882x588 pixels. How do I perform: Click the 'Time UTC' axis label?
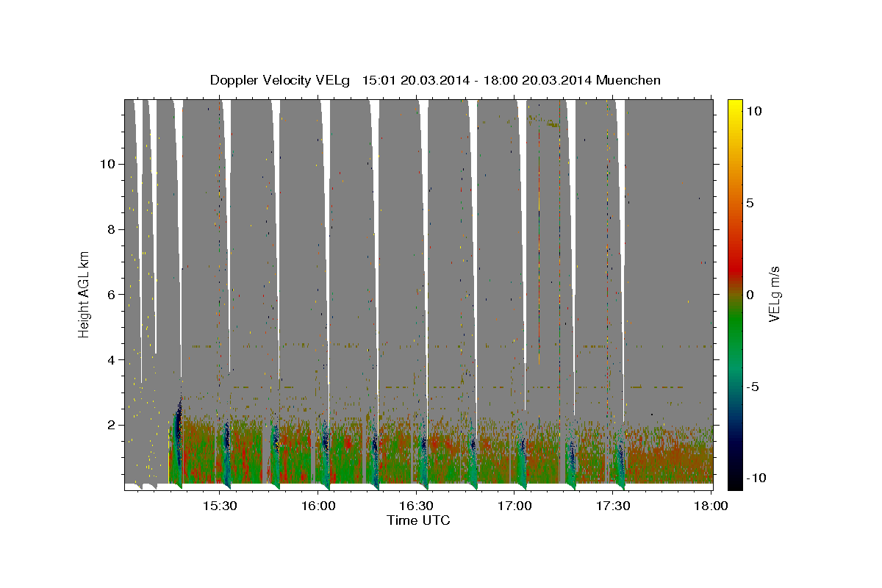tap(418, 520)
